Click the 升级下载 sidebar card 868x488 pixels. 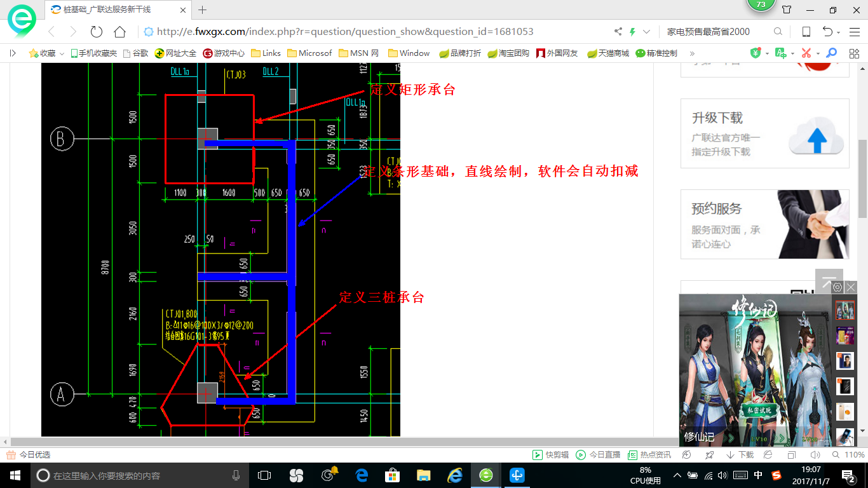click(x=765, y=133)
